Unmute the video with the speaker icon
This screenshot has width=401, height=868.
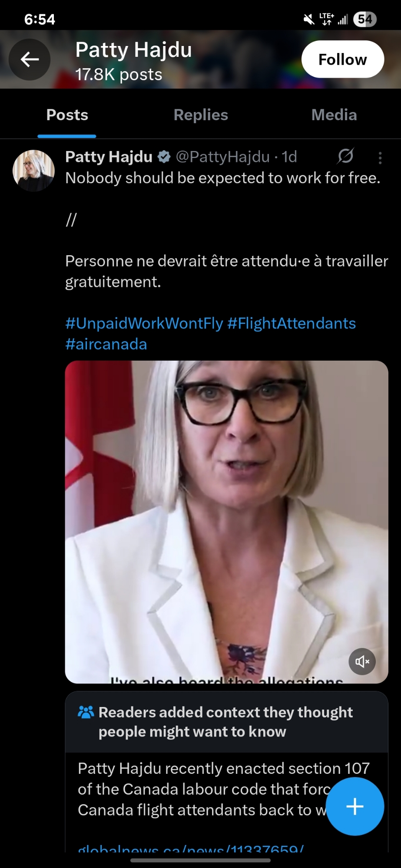click(x=362, y=661)
